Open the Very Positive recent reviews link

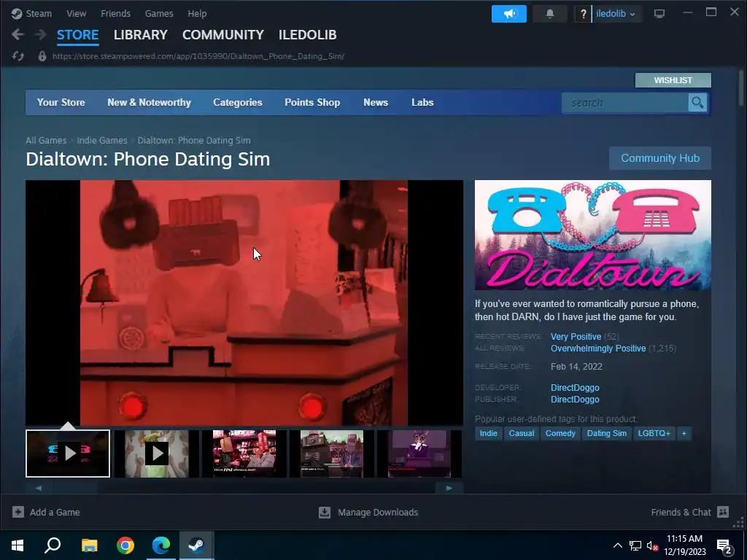(576, 337)
